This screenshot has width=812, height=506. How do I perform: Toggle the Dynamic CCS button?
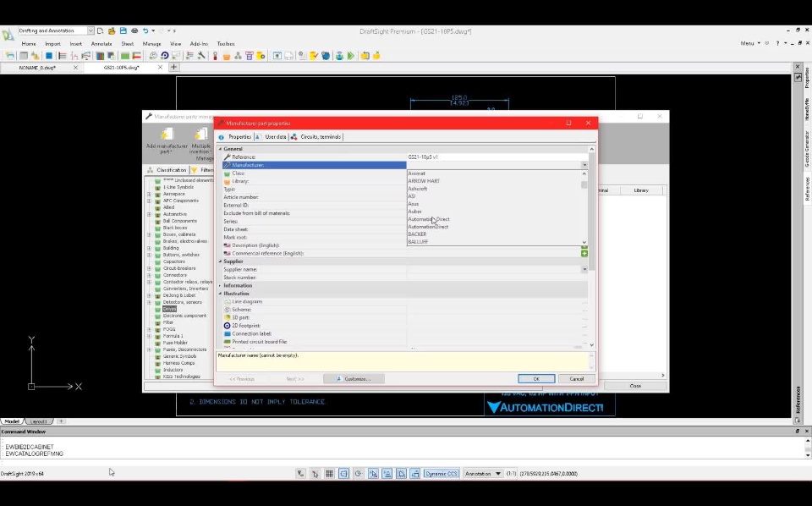click(442, 473)
